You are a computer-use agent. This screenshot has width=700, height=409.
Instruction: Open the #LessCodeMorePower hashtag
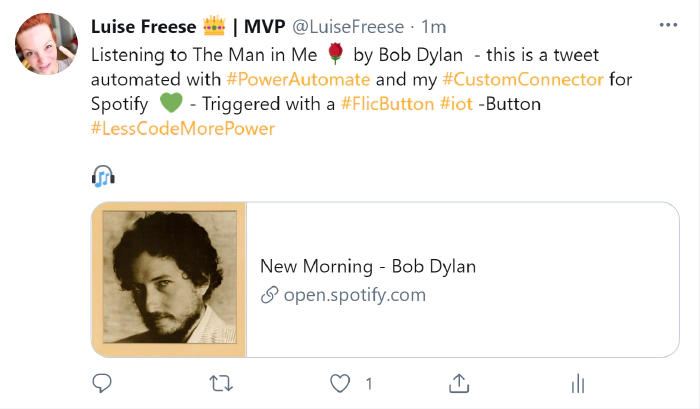coord(182,128)
